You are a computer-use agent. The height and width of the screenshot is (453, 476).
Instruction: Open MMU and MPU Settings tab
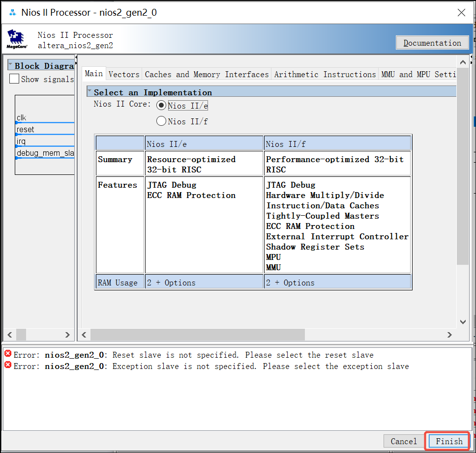pos(417,74)
